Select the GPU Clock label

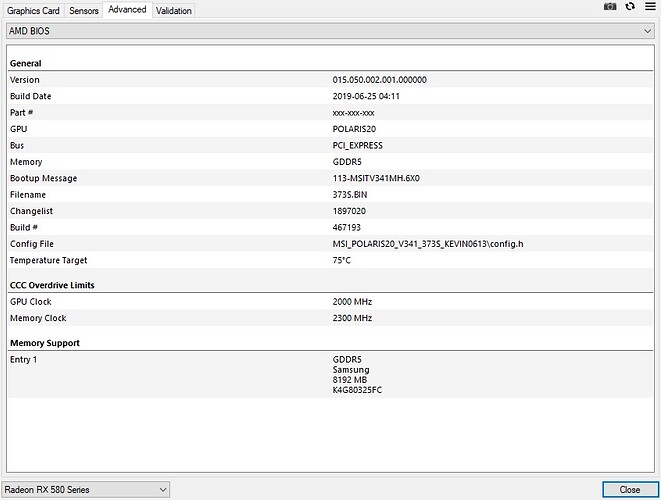point(30,302)
